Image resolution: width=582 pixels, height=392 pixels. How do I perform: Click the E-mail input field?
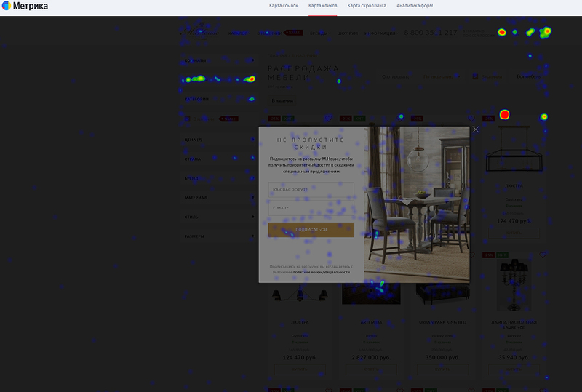click(x=311, y=208)
